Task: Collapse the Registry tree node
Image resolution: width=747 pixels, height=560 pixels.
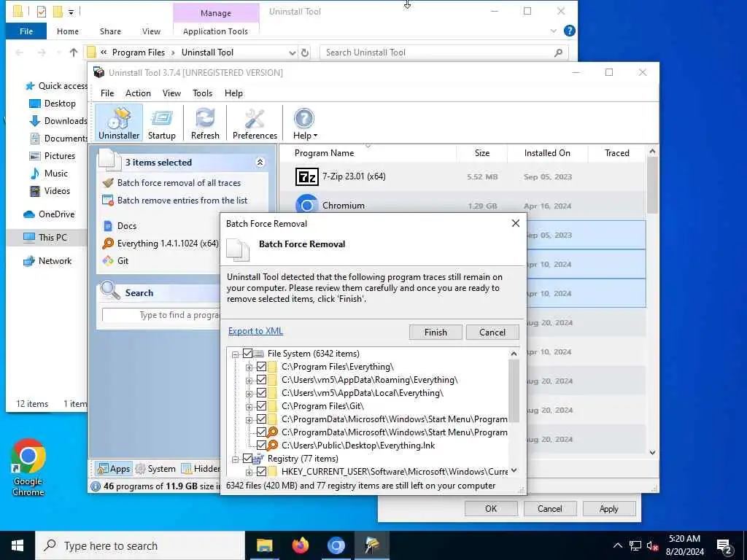Action: pos(235,459)
